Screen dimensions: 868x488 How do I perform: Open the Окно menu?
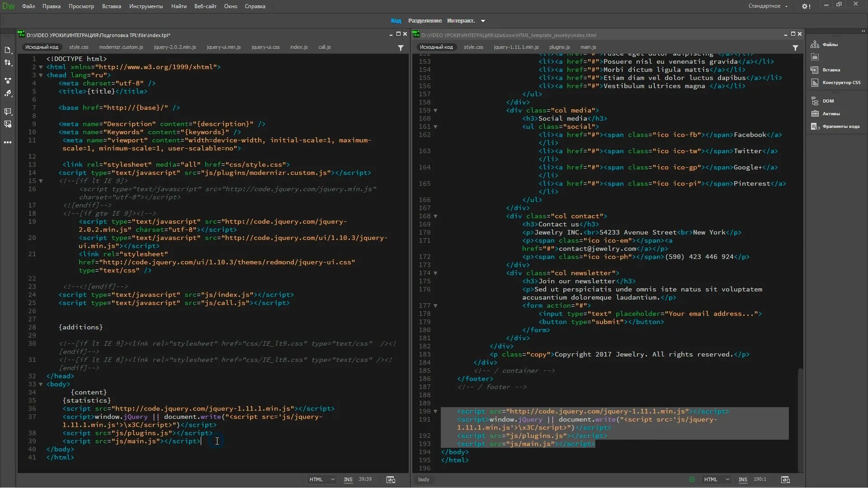coord(231,6)
